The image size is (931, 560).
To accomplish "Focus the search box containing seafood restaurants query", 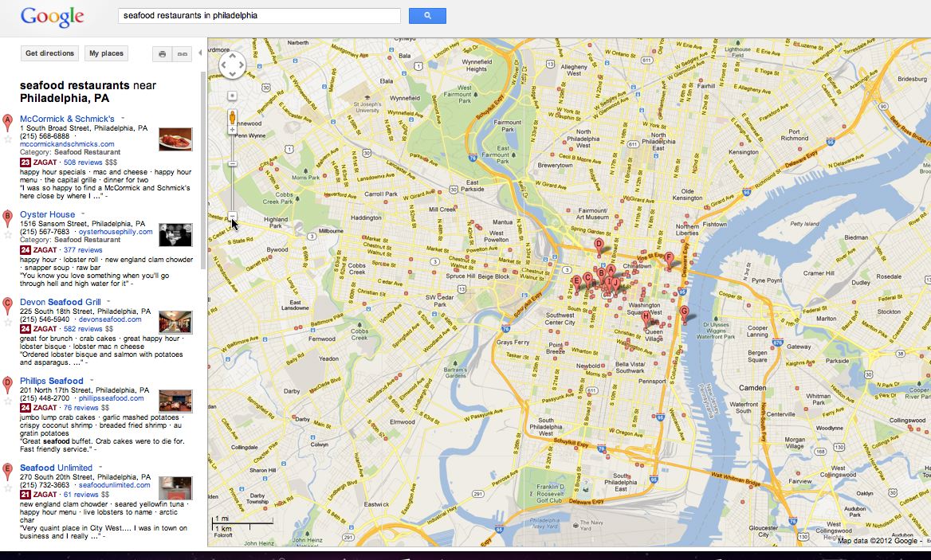I will tap(260, 16).
